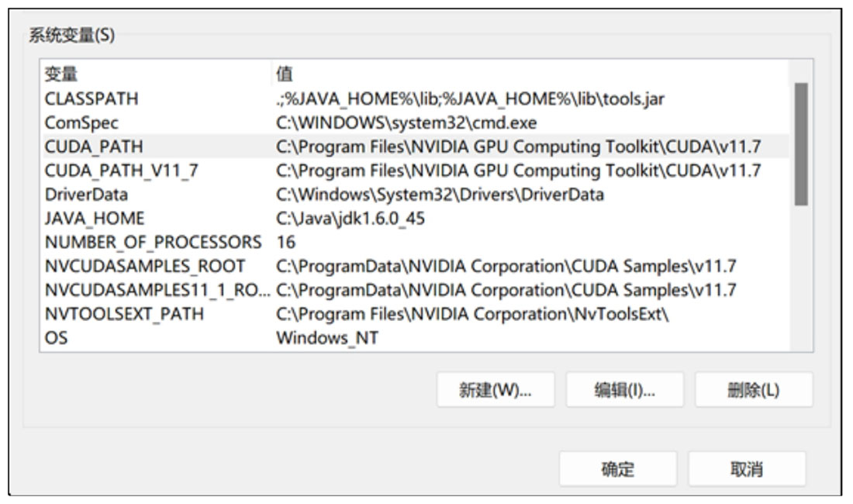Select the system variables list scrollbar thumb
The height and width of the screenshot is (504, 853).
pyautogui.click(x=801, y=144)
